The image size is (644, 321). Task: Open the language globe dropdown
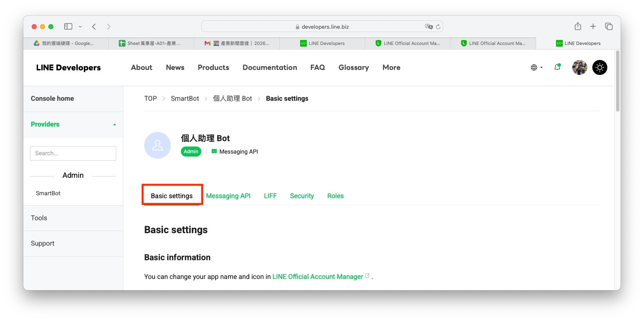pyautogui.click(x=536, y=67)
